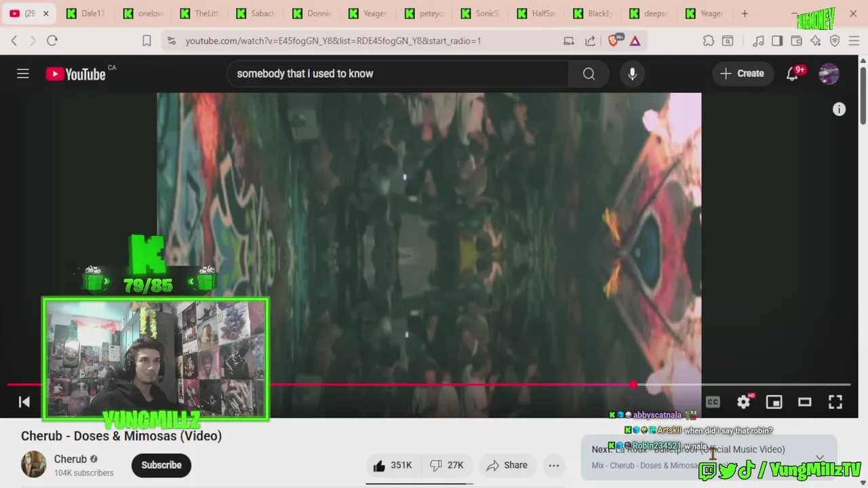Open the media control music note icon
The width and height of the screenshot is (868, 488).
(x=758, y=41)
